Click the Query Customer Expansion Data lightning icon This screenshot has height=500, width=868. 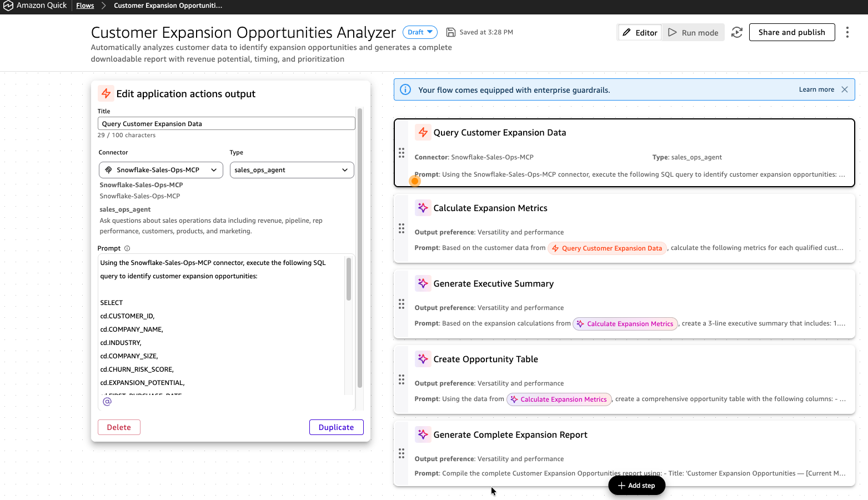[x=423, y=132]
